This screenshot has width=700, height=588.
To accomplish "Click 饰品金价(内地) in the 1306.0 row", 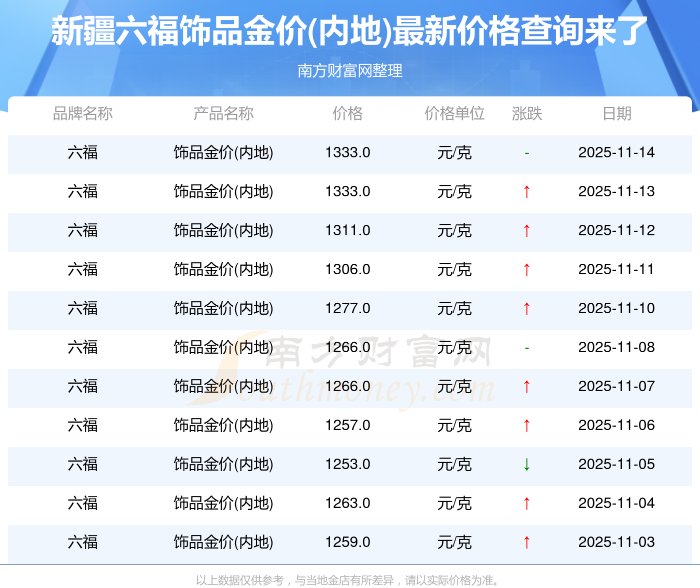I will coord(223,269).
